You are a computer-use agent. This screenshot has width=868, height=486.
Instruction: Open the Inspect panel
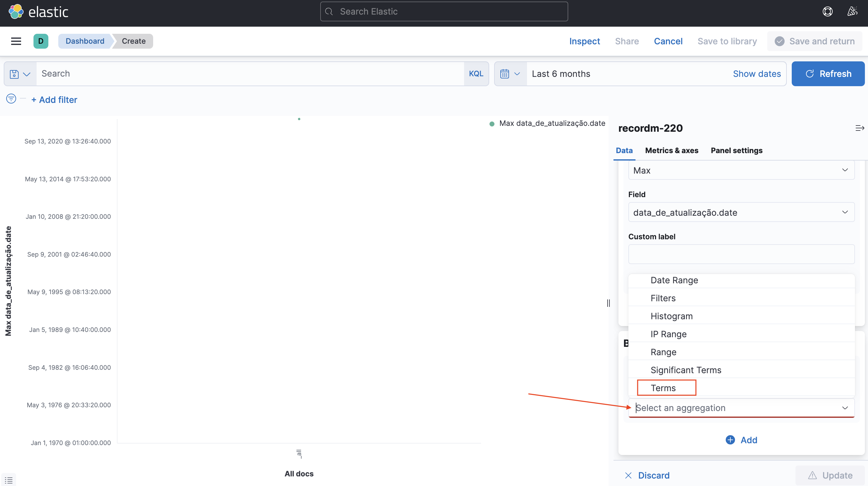[584, 41]
